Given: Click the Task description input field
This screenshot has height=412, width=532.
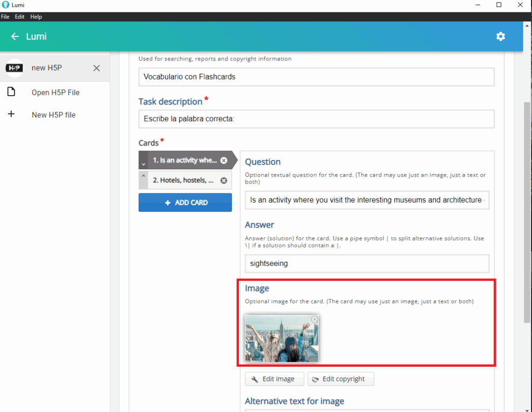Looking at the screenshot, I should coord(316,118).
